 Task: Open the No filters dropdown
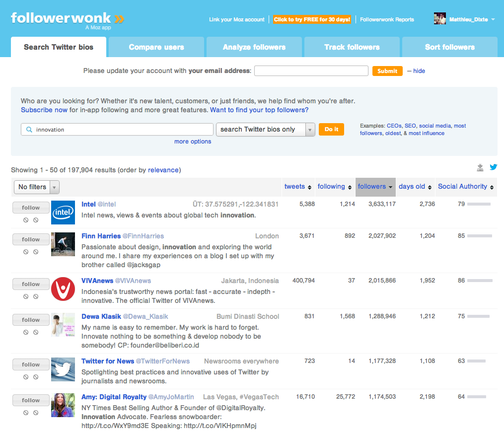pyautogui.click(x=37, y=187)
